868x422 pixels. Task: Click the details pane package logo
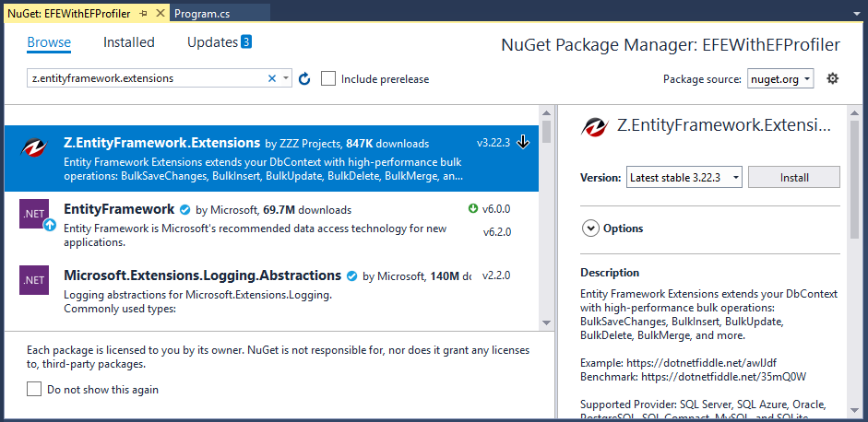pyautogui.click(x=595, y=127)
